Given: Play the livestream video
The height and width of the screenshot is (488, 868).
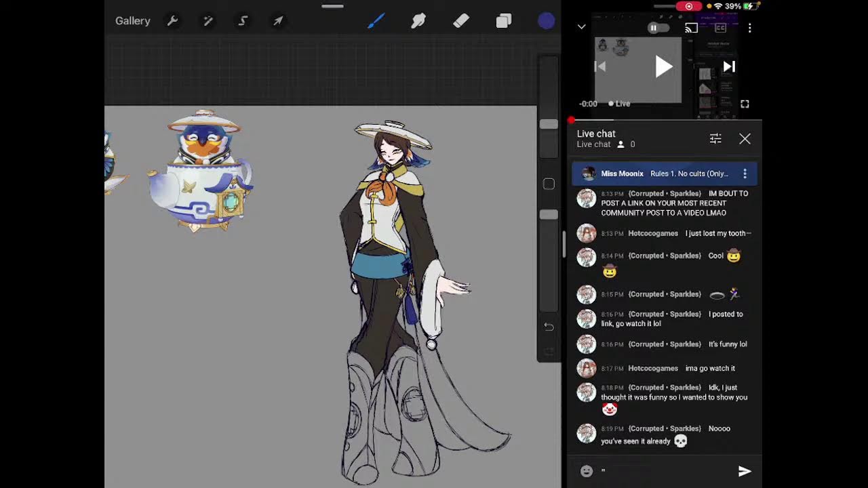Looking at the screenshot, I should (x=664, y=66).
